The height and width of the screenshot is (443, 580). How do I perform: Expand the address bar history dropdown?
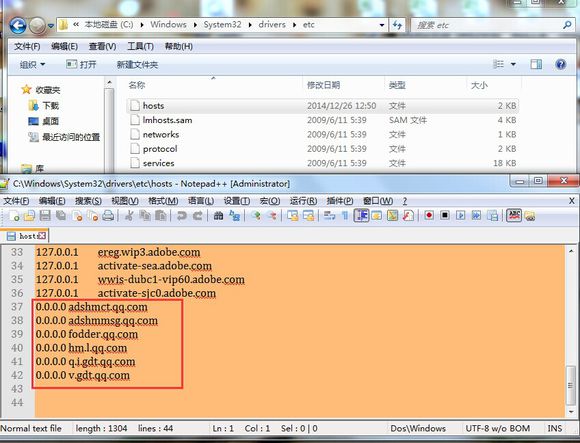pos(382,25)
